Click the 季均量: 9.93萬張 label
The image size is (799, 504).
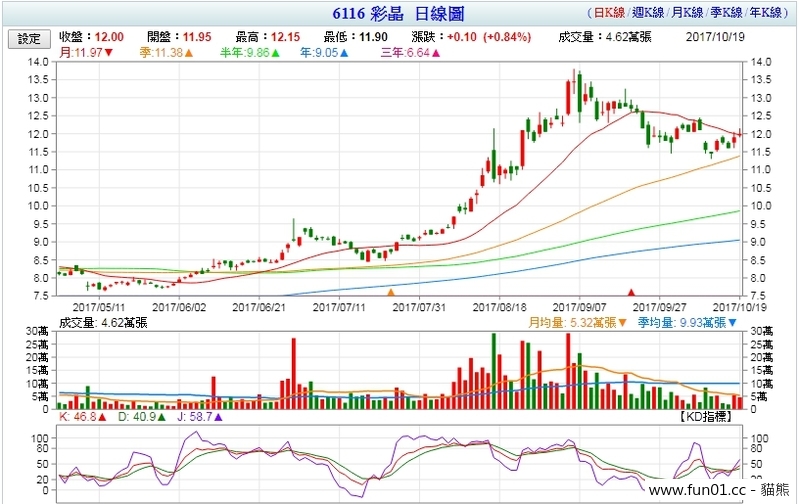682,323
